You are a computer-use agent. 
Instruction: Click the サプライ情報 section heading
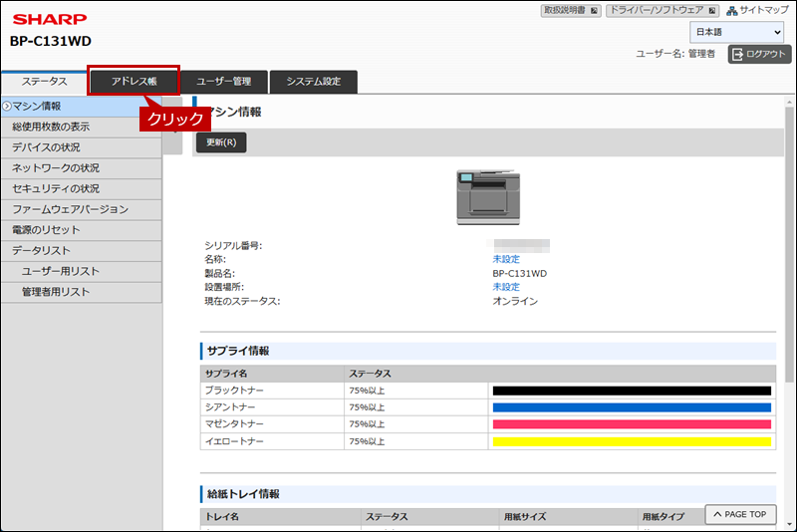coord(238,351)
